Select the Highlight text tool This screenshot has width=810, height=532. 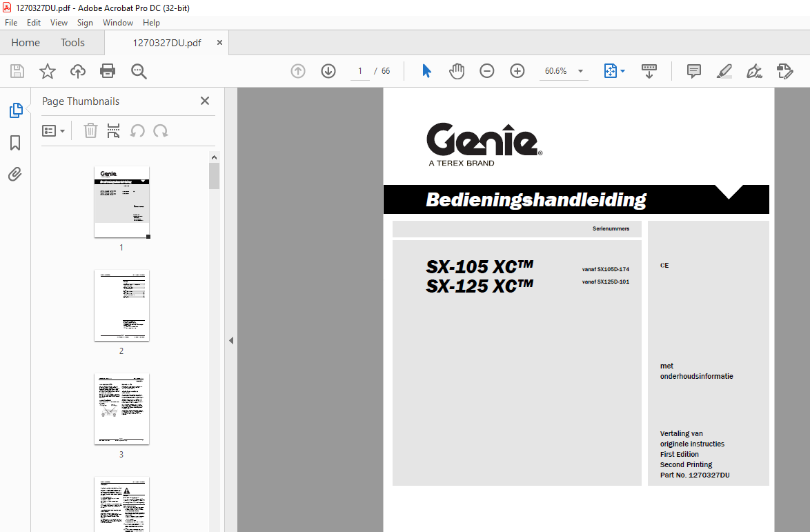[724, 71]
